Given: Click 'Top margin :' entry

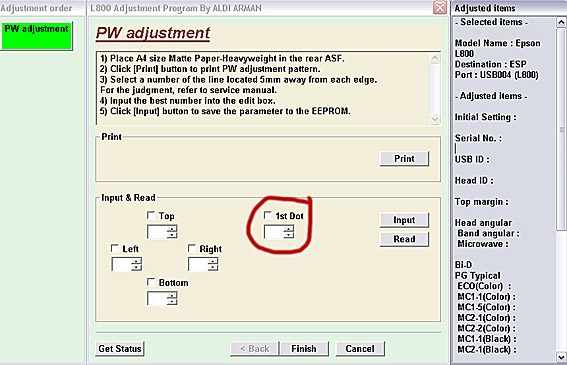Looking at the screenshot, I should tap(481, 202).
